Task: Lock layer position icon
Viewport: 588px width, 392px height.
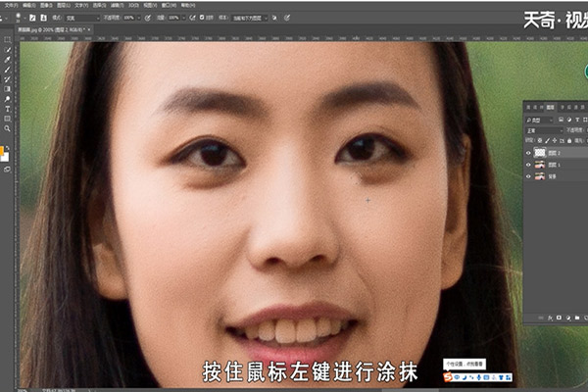Action: pyautogui.click(x=555, y=141)
